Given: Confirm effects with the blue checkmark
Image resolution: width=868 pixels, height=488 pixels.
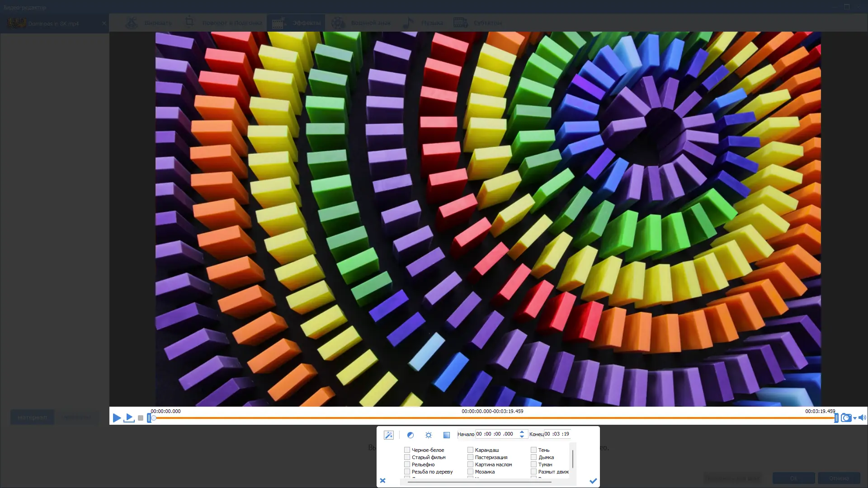Looking at the screenshot, I should 593,481.
